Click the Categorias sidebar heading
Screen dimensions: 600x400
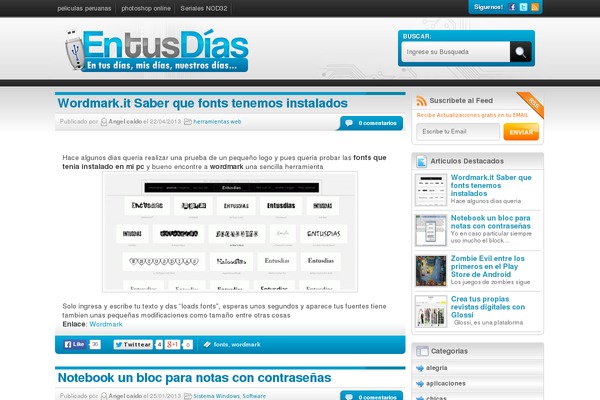pyautogui.click(x=449, y=351)
